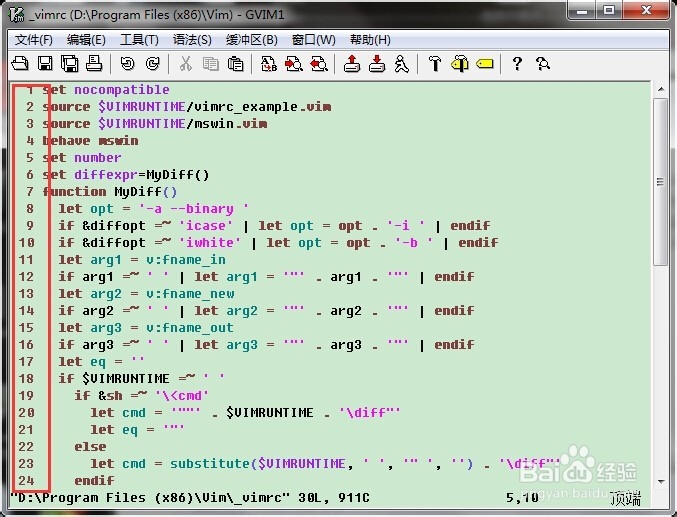
Task: Click '\<cmd' string on line 19
Action: (x=182, y=396)
